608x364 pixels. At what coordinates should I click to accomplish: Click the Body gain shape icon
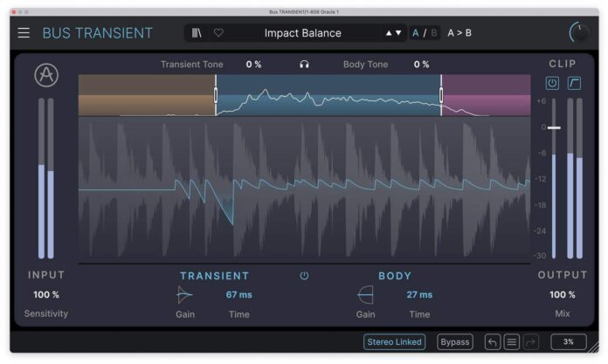click(x=365, y=295)
